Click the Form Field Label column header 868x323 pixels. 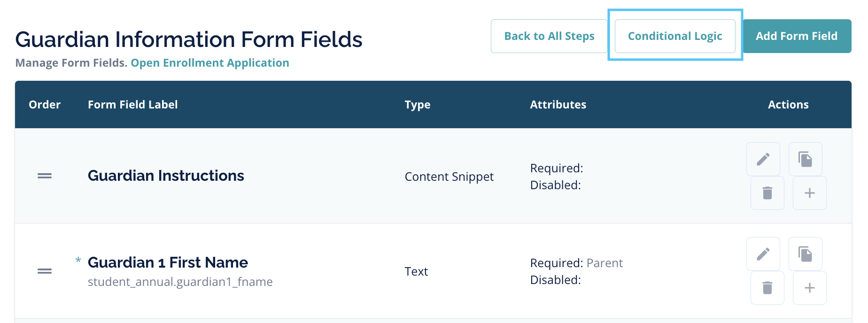[132, 105]
